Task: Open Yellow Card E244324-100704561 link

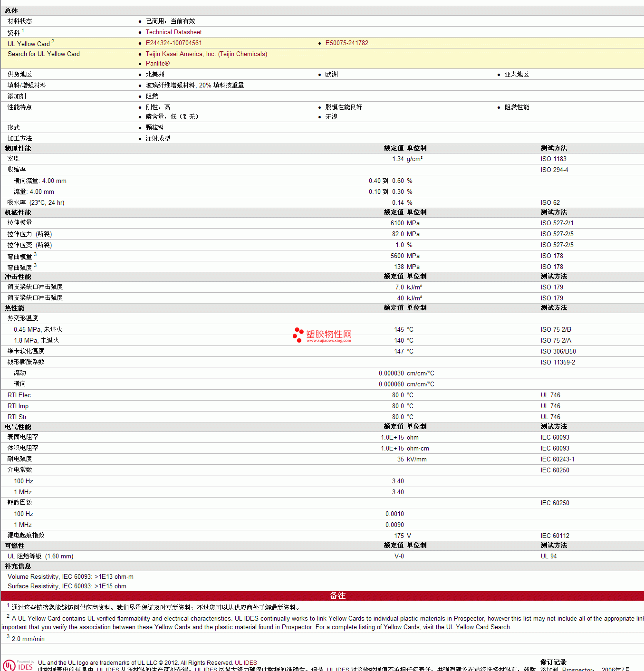Action: [173, 43]
